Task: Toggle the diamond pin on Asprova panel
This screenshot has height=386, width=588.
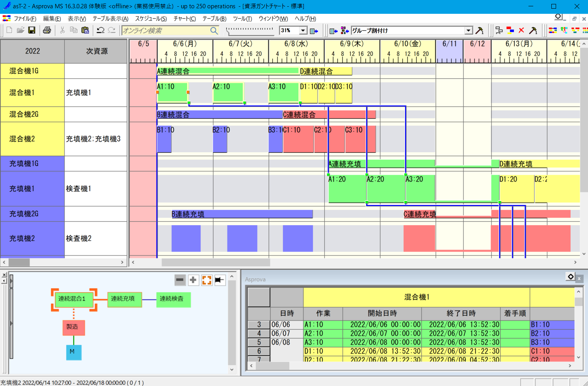Action: [570, 277]
